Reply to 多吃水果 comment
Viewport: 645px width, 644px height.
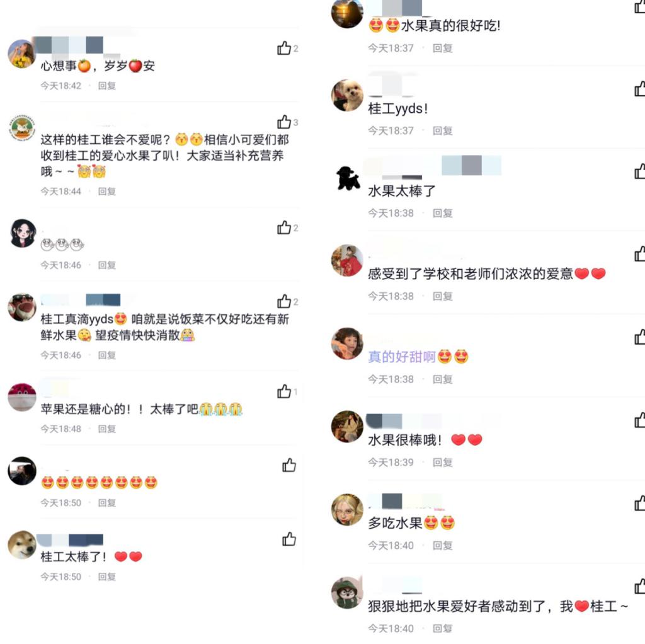(x=443, y=546)
